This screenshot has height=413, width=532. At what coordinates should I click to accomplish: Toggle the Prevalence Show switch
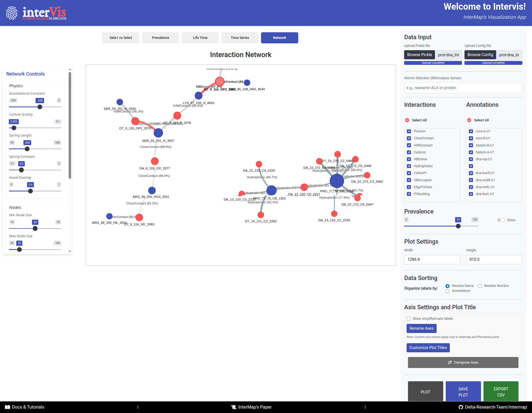[501, 220]
